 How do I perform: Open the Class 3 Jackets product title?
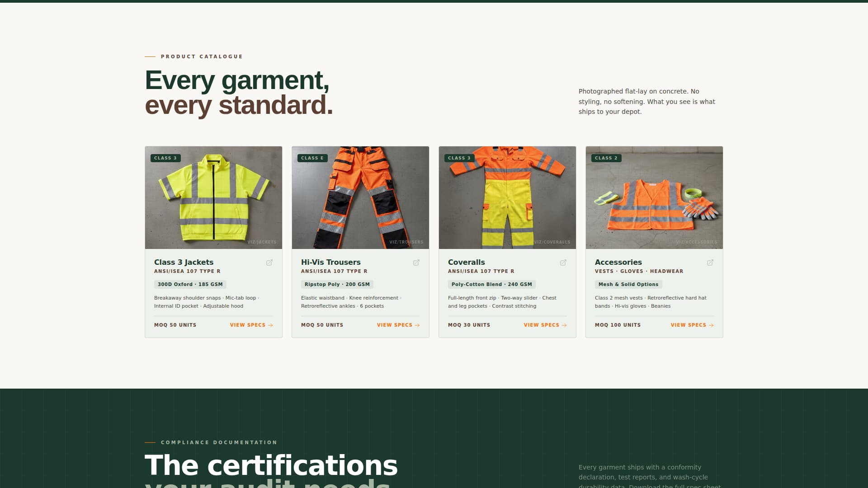click(183, 262)
